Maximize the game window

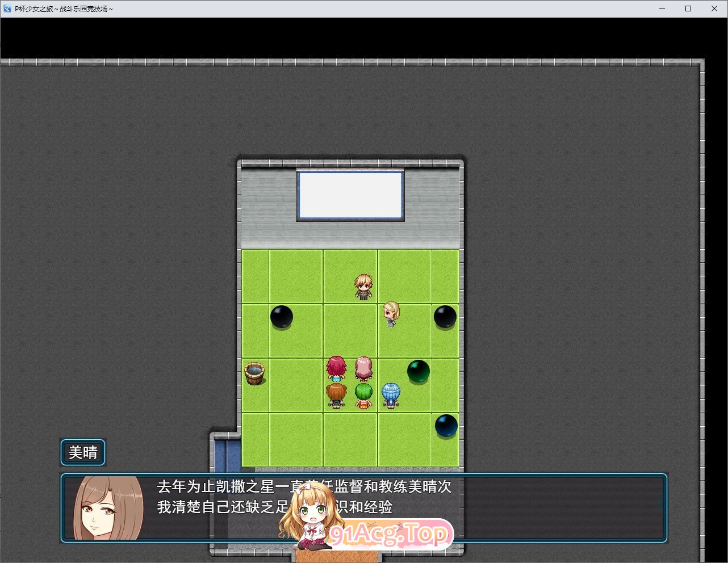click(688, 9)
